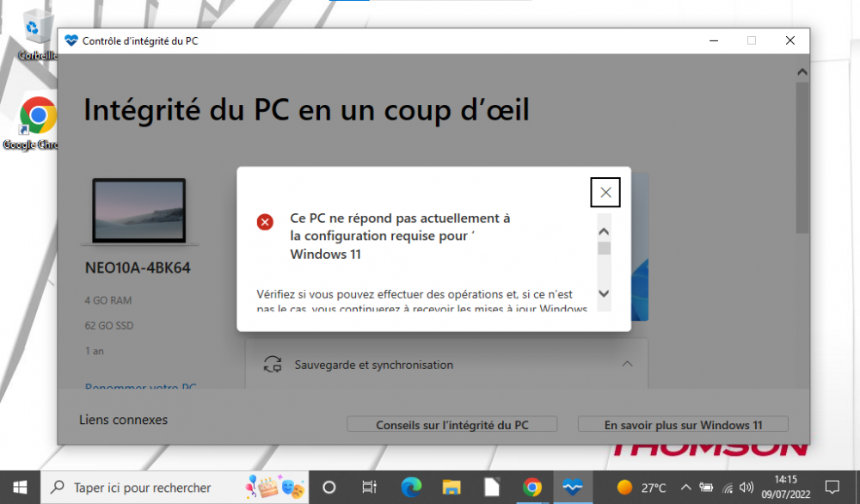Click the laptop thumbnail image
The width and height of the screenshot is (860, 504).
pos(138,211)
